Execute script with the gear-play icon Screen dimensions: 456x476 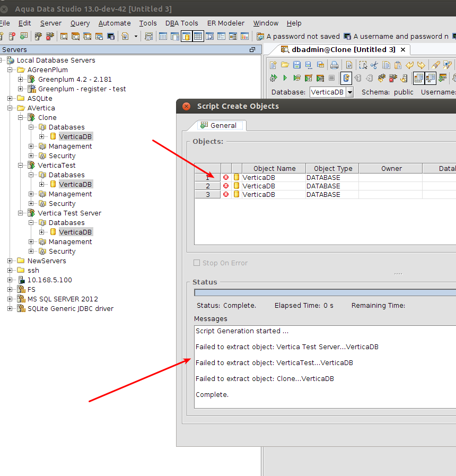click(x=274, y=78)
